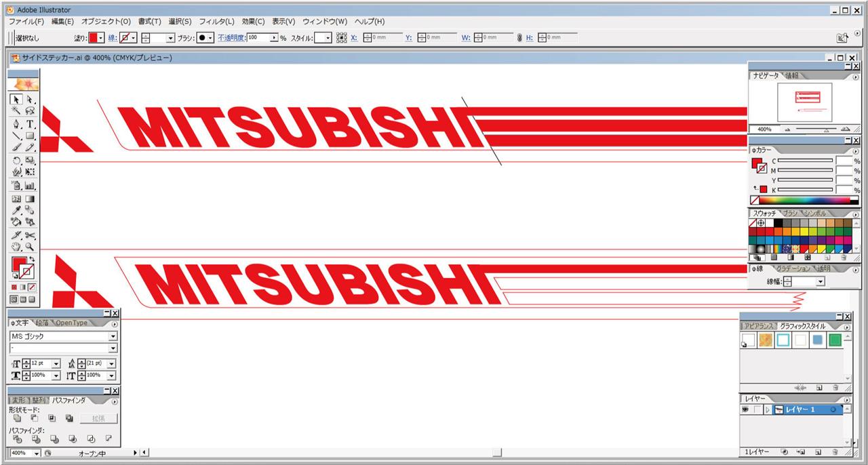Adjust the C cyan slider
The width and height of the screenshot is (868, 465).
(805, 161)
